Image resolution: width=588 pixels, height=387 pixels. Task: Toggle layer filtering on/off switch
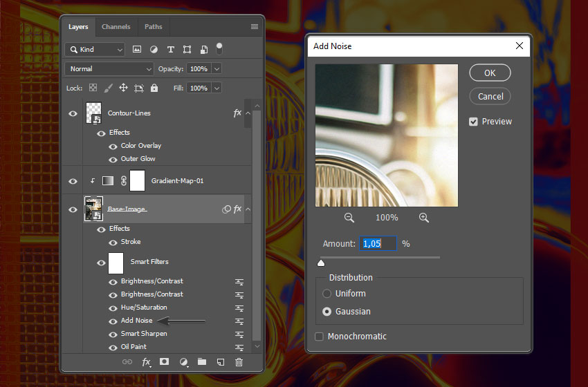point(219,48)
